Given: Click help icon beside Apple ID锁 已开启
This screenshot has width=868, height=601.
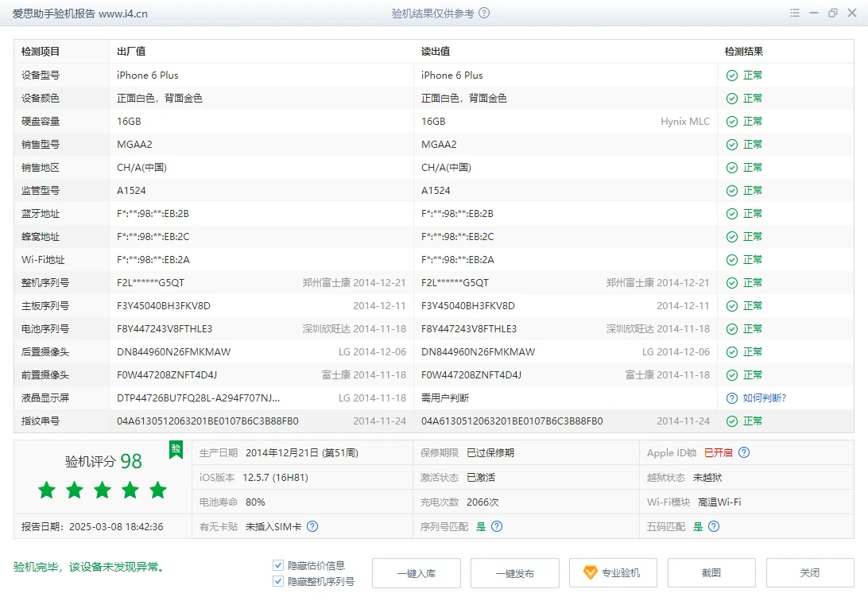Looking at the screenshot, I should pos(744,453).
